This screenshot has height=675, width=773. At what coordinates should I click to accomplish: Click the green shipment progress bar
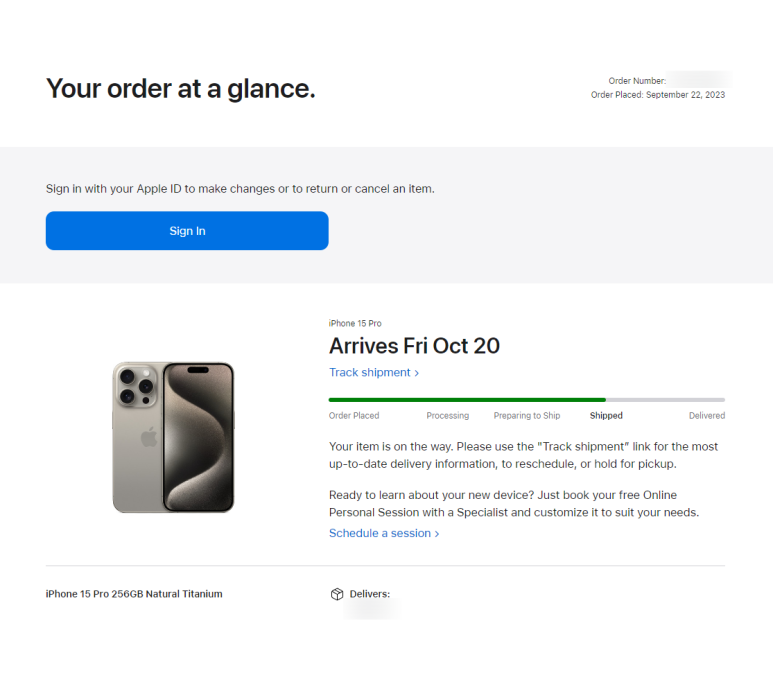pyautogui.click(x=467, y=400)
